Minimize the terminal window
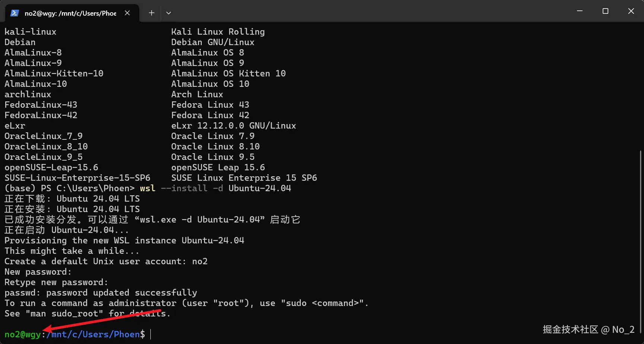 580,11
